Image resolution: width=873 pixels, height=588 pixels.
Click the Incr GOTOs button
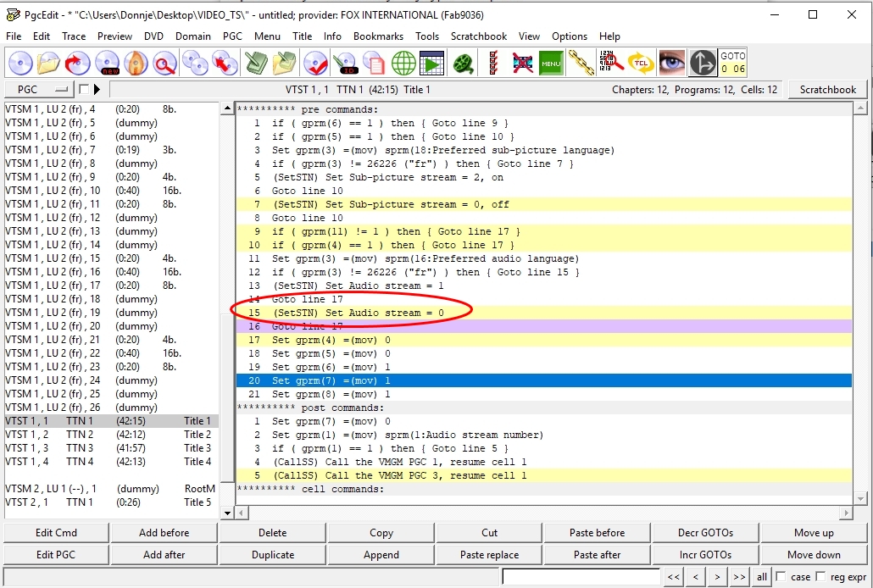[705, 555]
